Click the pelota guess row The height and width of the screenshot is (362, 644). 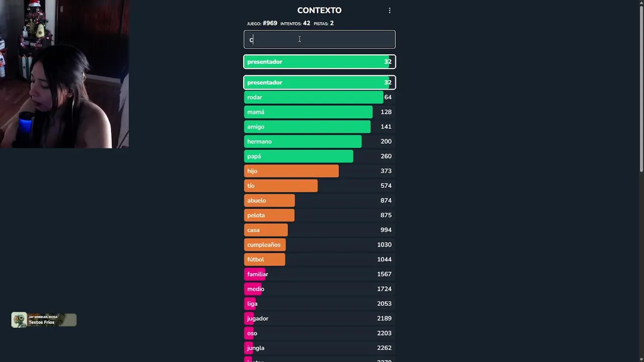[x=319, y=215]
